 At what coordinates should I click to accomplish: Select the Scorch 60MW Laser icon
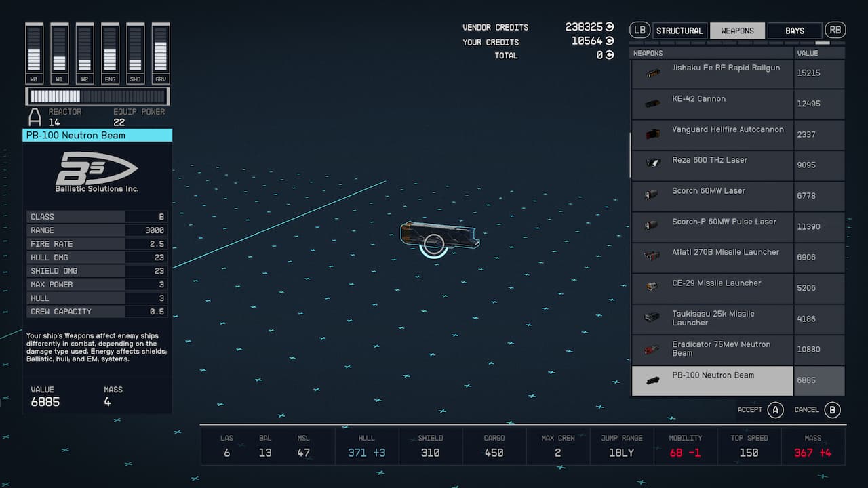(x=652, y=195)
